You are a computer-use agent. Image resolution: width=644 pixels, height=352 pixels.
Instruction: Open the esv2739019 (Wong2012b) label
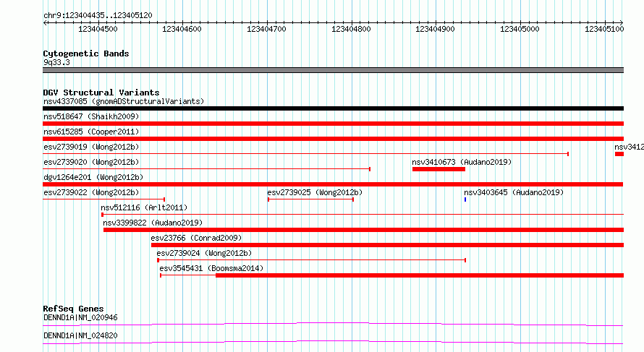coord(91,147)
